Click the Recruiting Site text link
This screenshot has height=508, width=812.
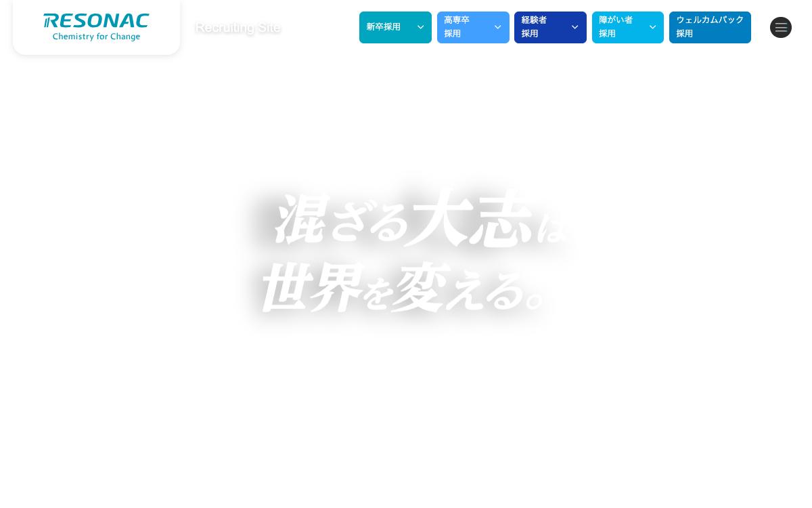click(x=238, y=27)
